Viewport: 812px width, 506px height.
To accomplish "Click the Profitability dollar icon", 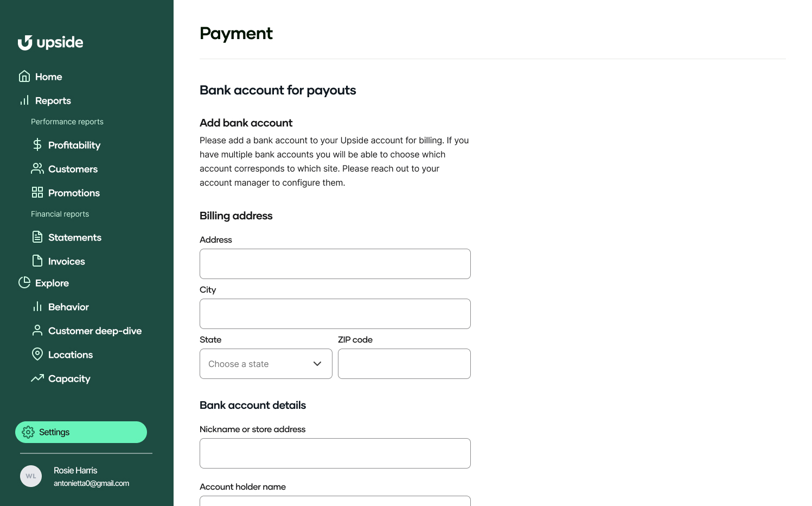I will (37, 144).
